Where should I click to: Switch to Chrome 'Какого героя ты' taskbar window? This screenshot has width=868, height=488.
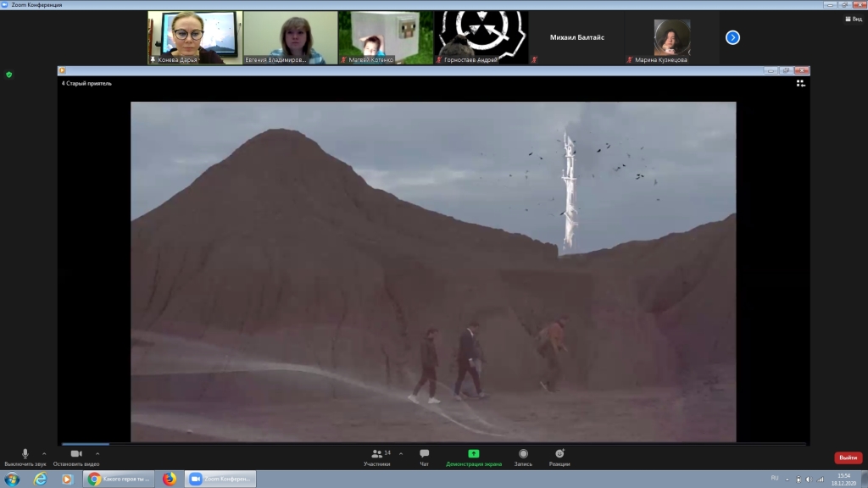(x=119, y=480)
